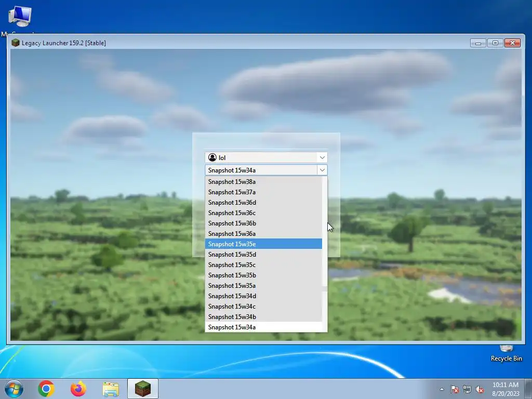This screenshot has width=532, height=399.
Task: Open Windows Explorer from the taskbar
Action: pos(111,390)
